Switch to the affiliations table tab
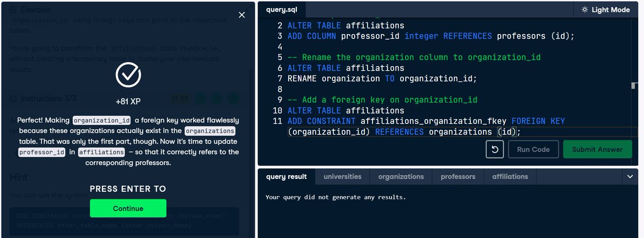The height and width of the screenshot is (238, 644). click(x=510, y=176)
